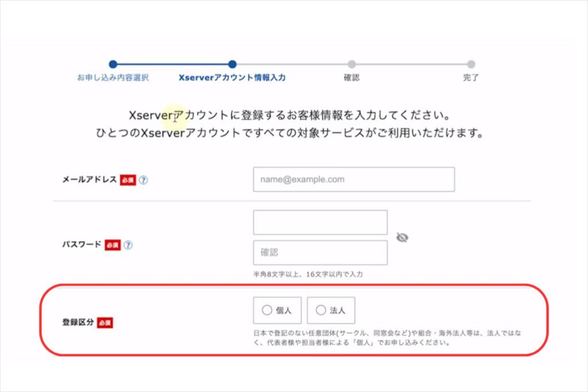Go to お申し込み内容選択 step
Image resolution: width=588 pixels, height=392 pixels.
tap(113, 77)
